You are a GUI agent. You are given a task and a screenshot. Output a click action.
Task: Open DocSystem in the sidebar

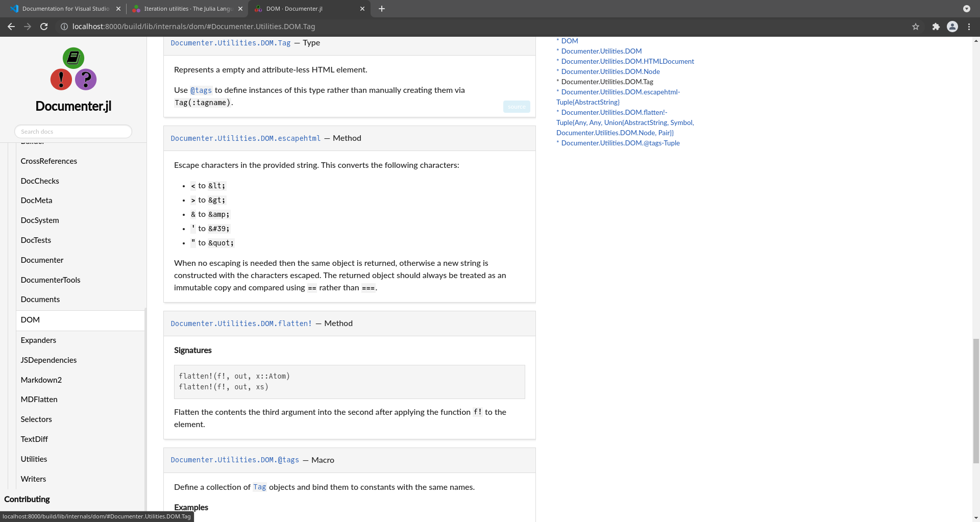[40, 220]
